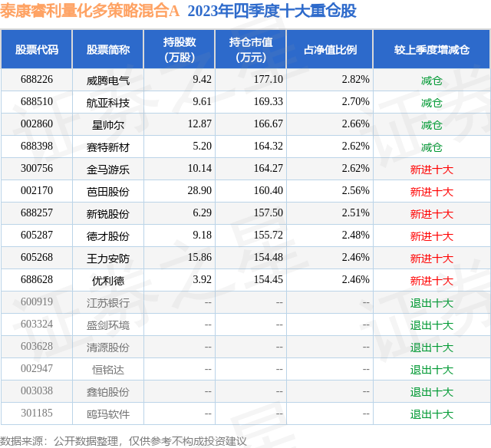Click market value 177.10

[269, 80]
